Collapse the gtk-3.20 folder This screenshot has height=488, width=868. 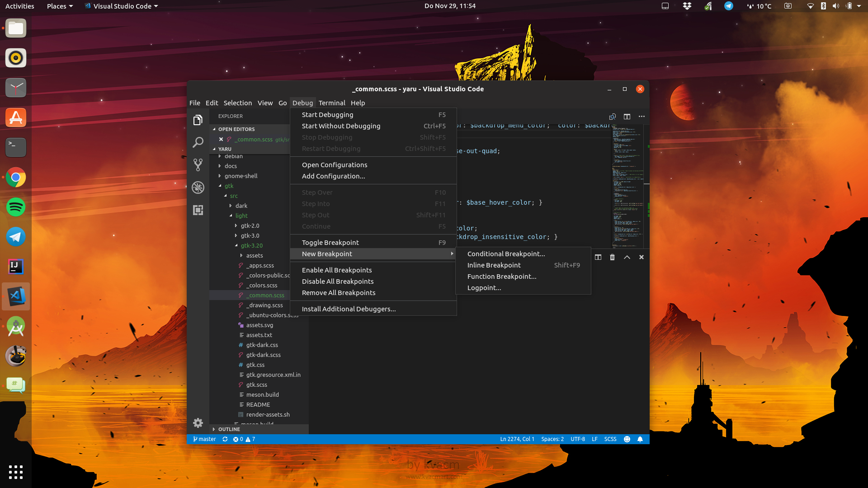click(252, 245)
